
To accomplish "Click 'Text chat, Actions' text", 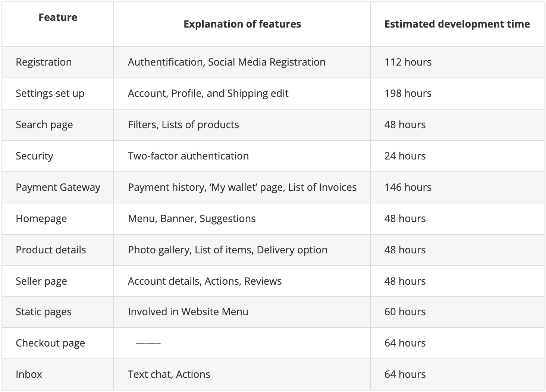I will [x=169, y=374].
